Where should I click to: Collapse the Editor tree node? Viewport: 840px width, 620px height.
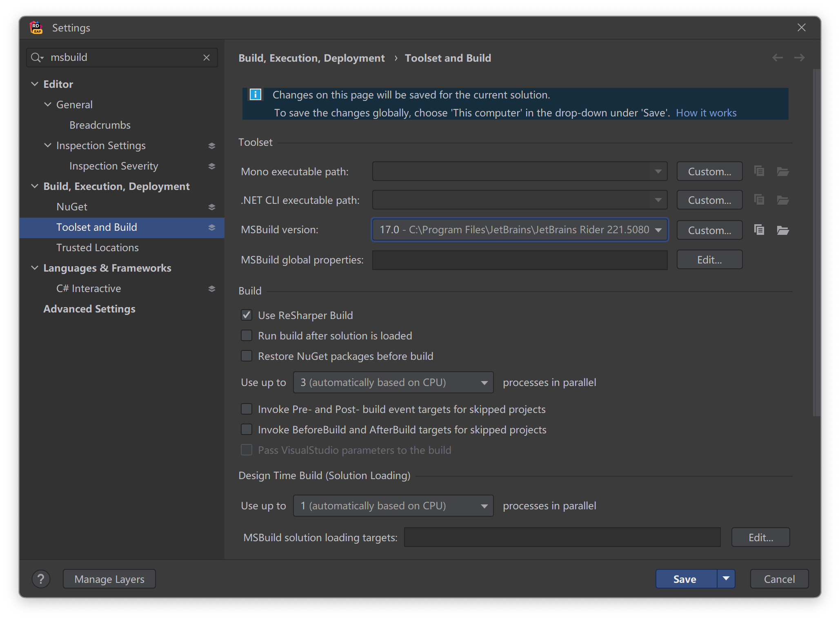pyautogui.click(x=35, y=84)
